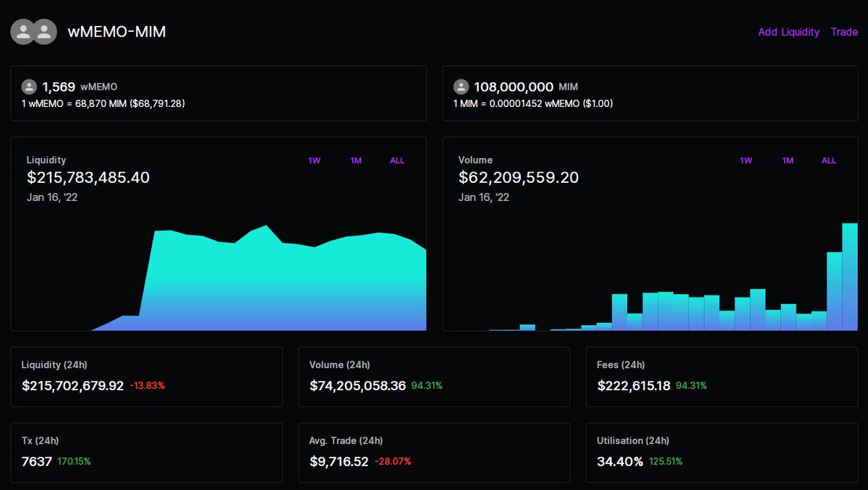This screenshot has width=868, height=490.
Task: Click the wMEMO-MIM pair token icons in header
Action: (33, 32)
